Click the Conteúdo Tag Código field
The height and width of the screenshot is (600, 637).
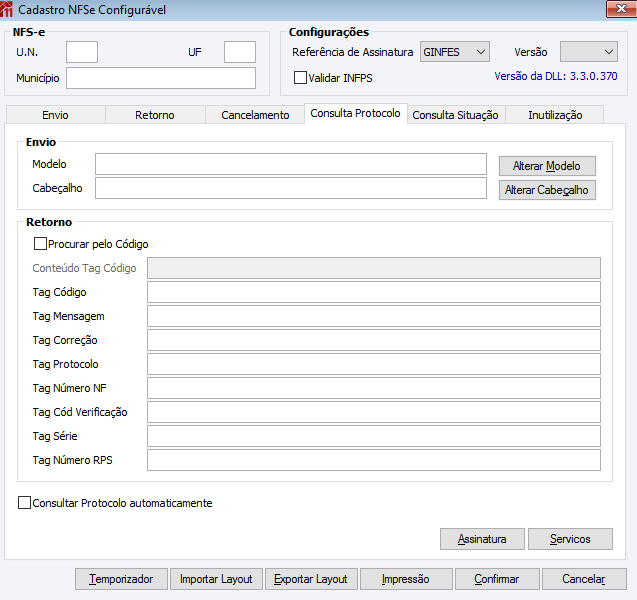[x=374, y=268]
